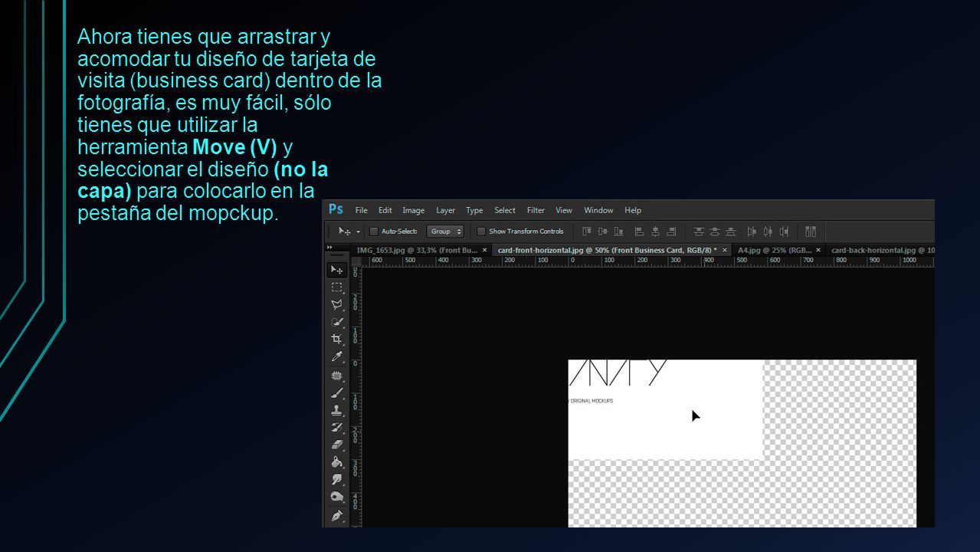
Task: Expand the toolbox with the double-arrow
Action: pyautogui.click(x=330, y=248)
